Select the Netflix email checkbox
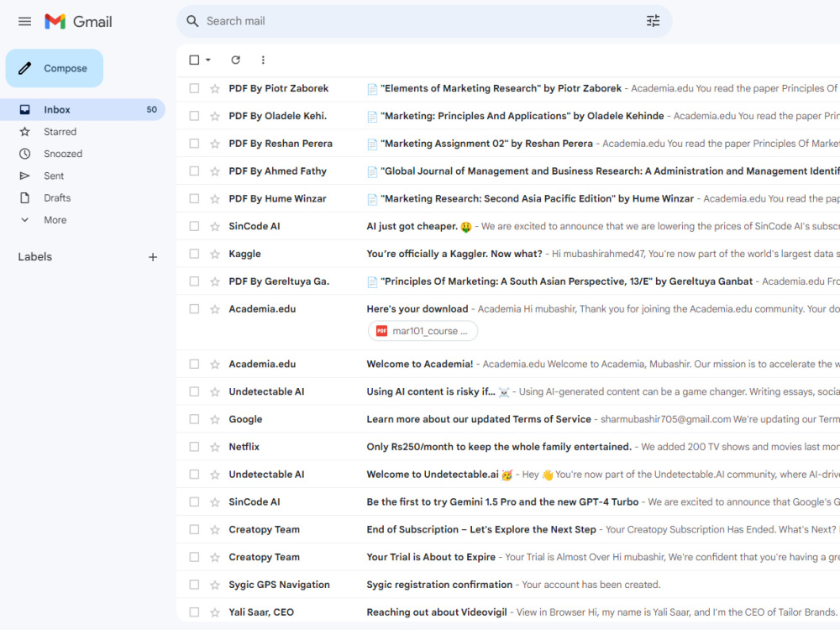The height and width of the screenshot is (630, 840). pyautogui.click(x=194, y=446)
